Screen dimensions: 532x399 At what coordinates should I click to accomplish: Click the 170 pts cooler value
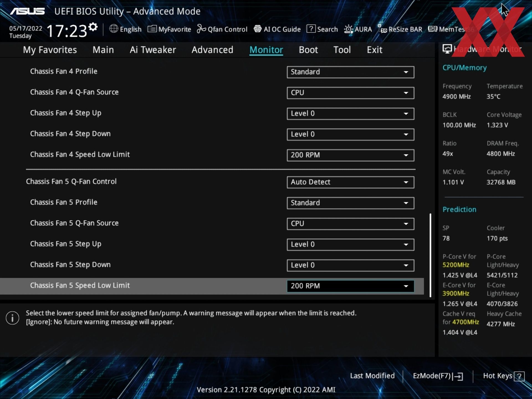coord(497,239)
